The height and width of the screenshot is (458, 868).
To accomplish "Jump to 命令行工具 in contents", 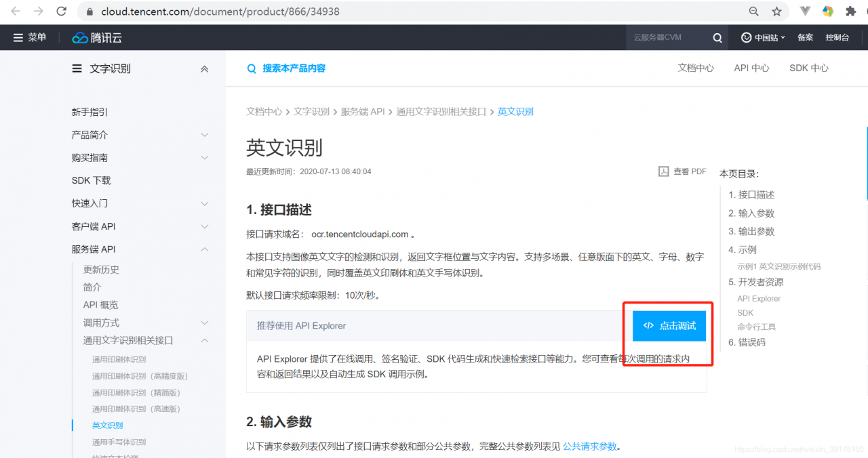I will tap(756, 327).
